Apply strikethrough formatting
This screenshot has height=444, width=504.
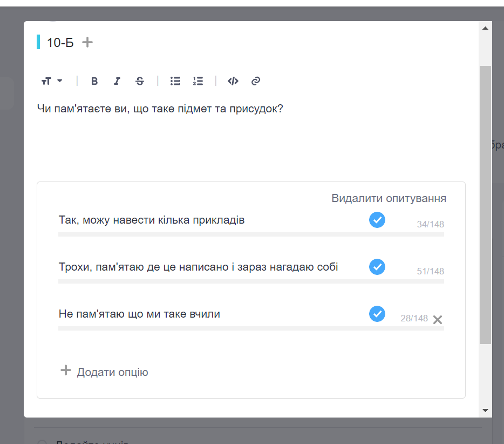[140, 81]
